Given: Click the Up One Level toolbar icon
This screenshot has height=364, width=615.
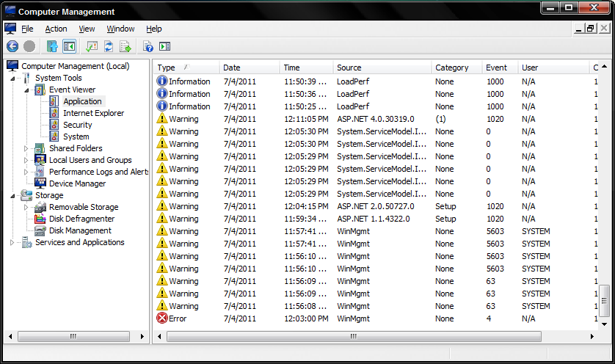Looking at the screenshot, I should click(51, 46).
